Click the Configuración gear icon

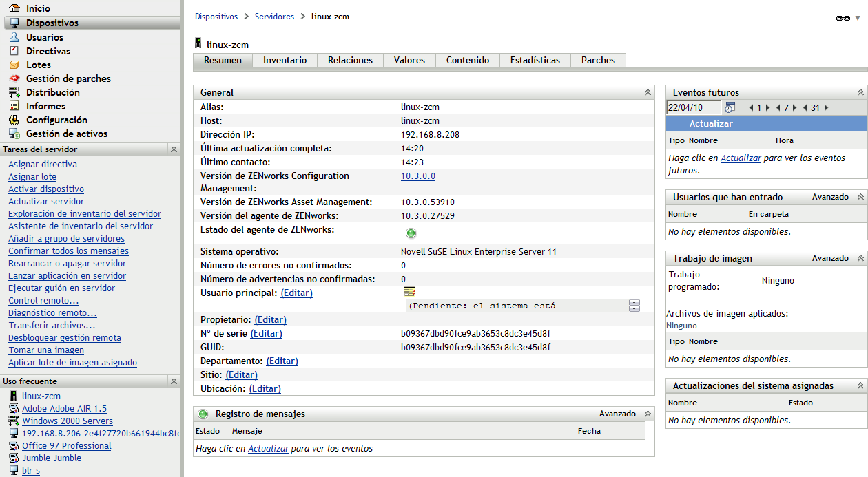[14, 120]
